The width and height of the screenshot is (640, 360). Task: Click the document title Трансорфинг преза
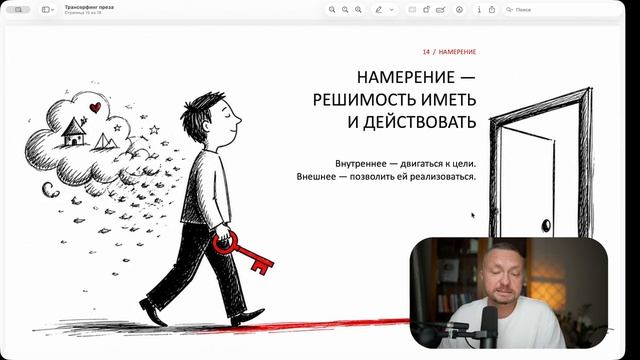pos(89,7)
